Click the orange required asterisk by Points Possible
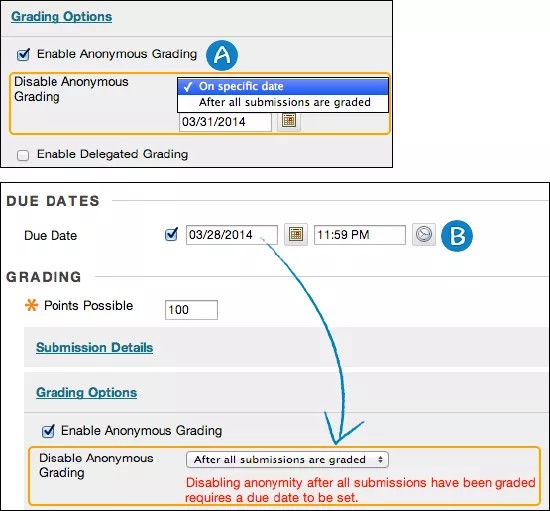Image resolution: width=550 pixels, height=511 pixels. point(32,305)
